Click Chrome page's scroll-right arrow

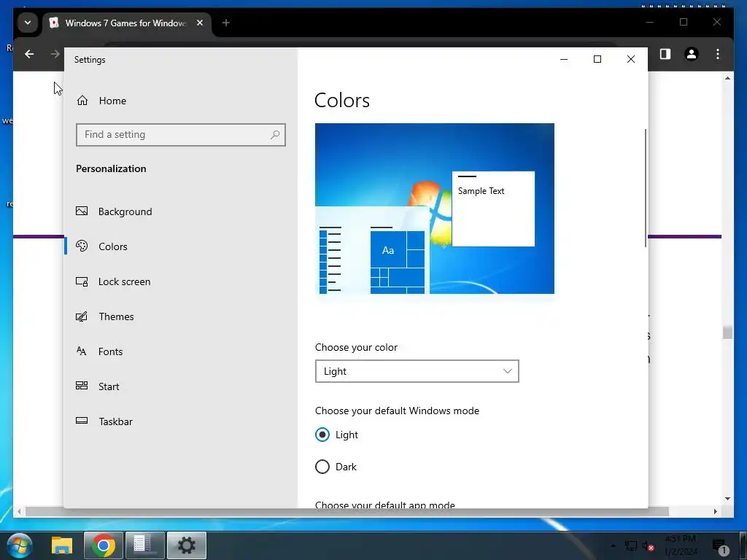(x=715, y=511)
